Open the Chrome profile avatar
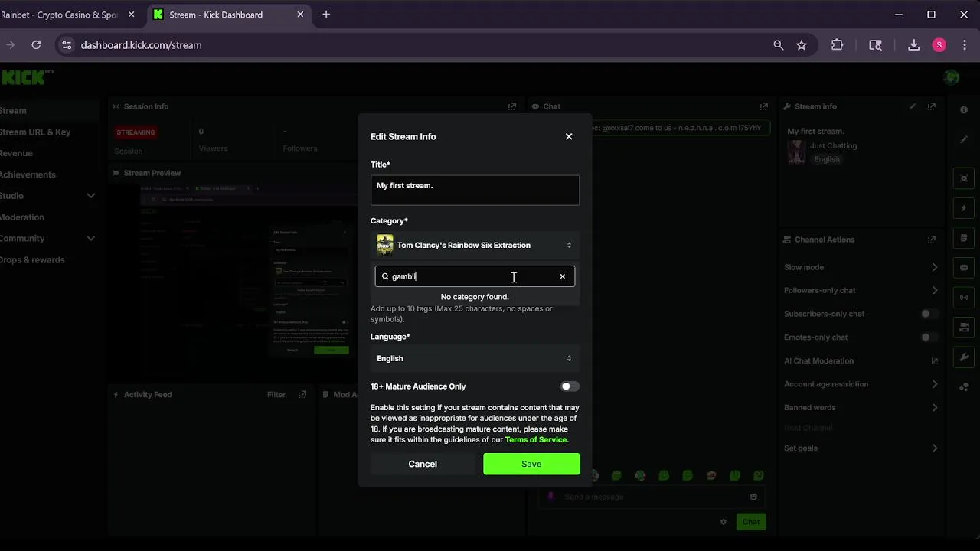Image resolution: width=980 pixels, height=551 pixels. 939,45
